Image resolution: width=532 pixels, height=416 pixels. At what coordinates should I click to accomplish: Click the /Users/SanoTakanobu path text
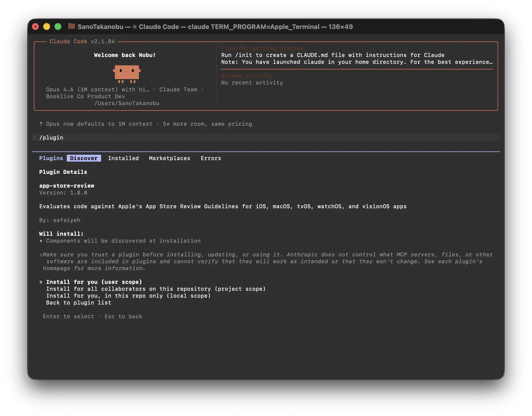127,103
